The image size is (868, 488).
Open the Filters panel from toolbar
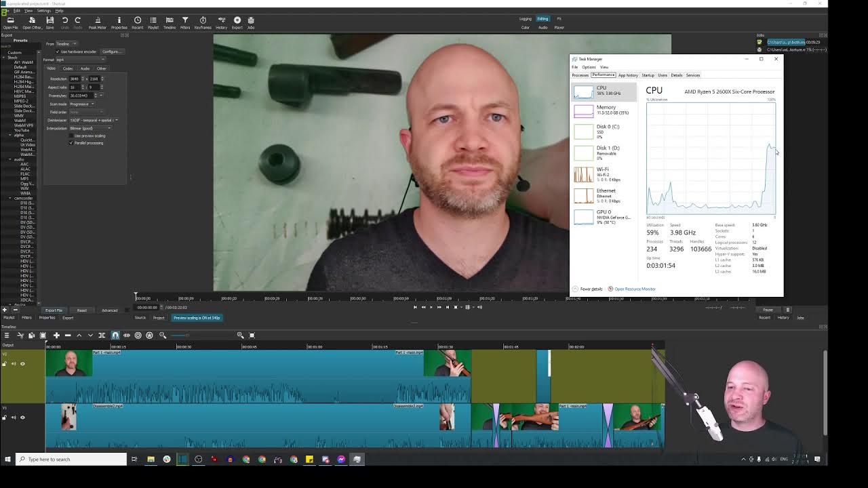coord(185,22)
